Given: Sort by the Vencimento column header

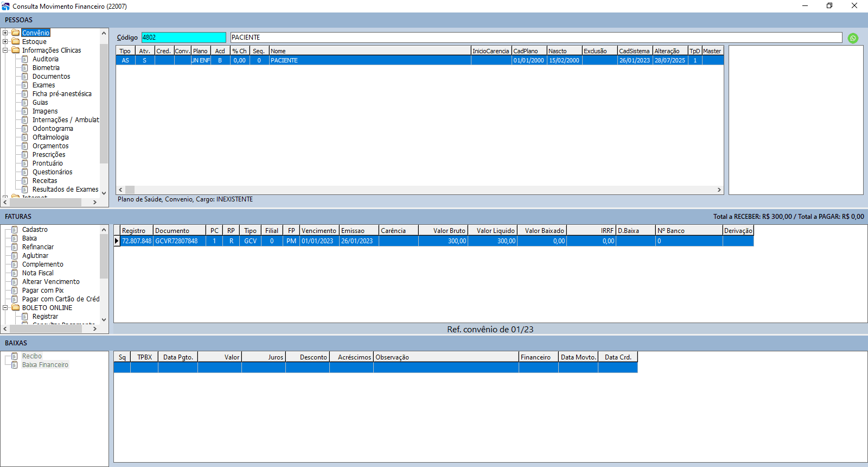Looking at the screenshot, I should [x=319, y=231].
